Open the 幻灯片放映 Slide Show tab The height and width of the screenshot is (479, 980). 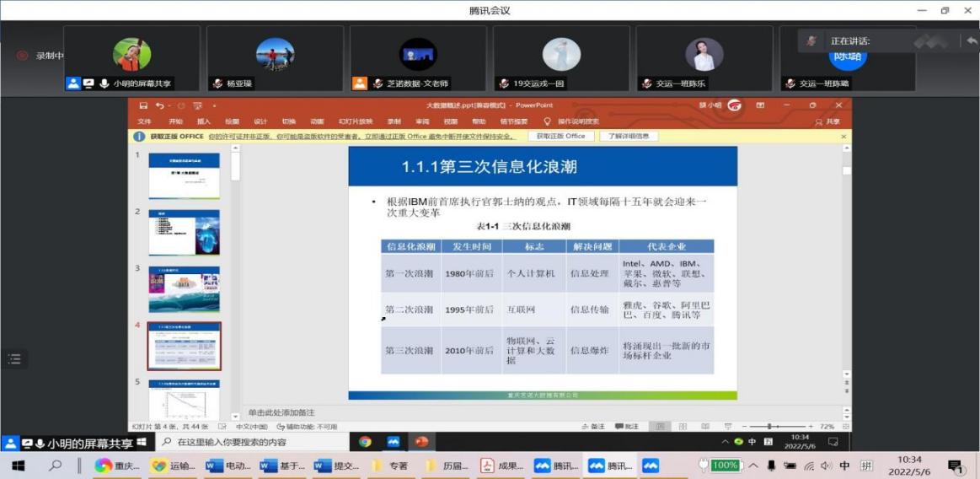pos(356,121)
